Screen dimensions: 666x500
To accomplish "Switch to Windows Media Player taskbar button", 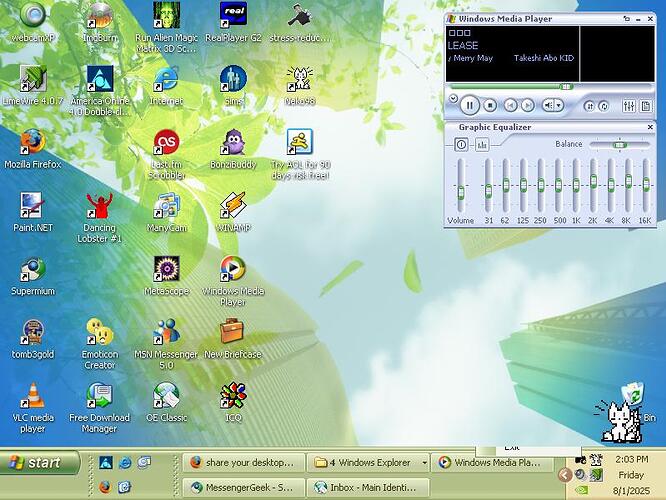I will coord(492,462).
